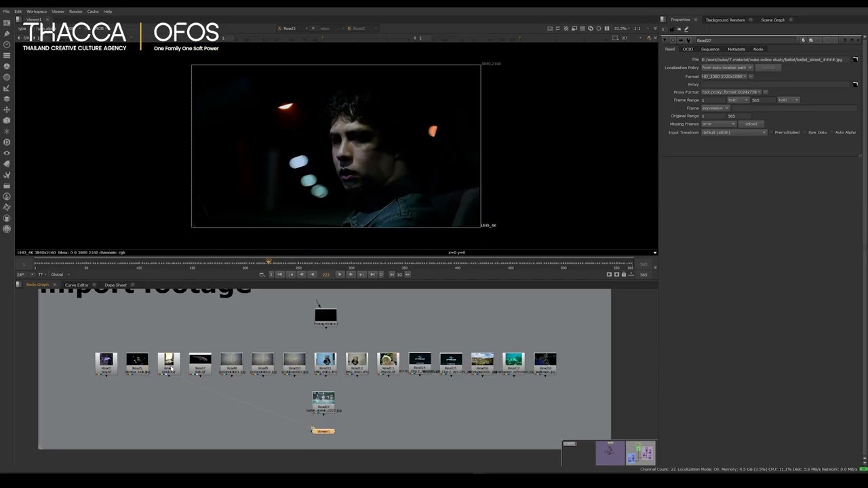This screenshot has height=488, width=868.
Task: Jump to the first frame
Action: pos(279,274)
